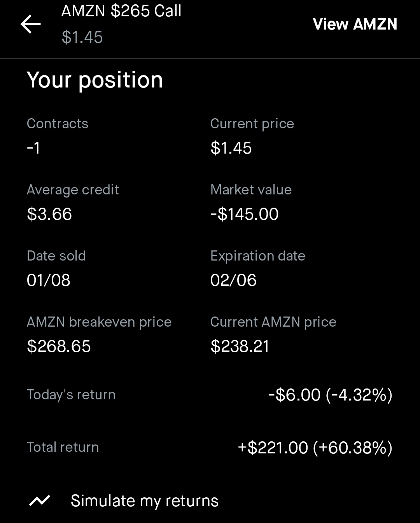Tap Current AMZN price $238.21
Screen dimensions: 420x523
(240, 346)
